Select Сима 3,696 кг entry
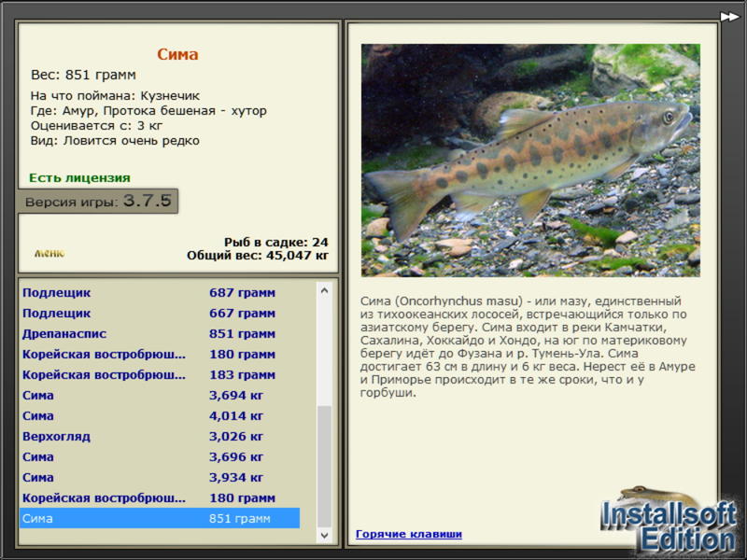Image resolution: width=747 pixels, height=560 pixels. [x=160, y=456]
